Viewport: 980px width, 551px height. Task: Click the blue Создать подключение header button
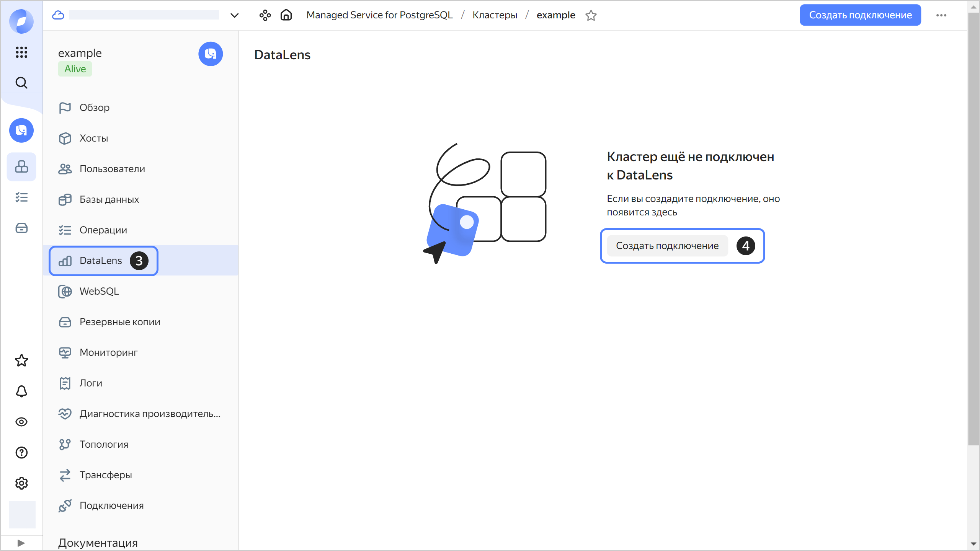[860, 15]
